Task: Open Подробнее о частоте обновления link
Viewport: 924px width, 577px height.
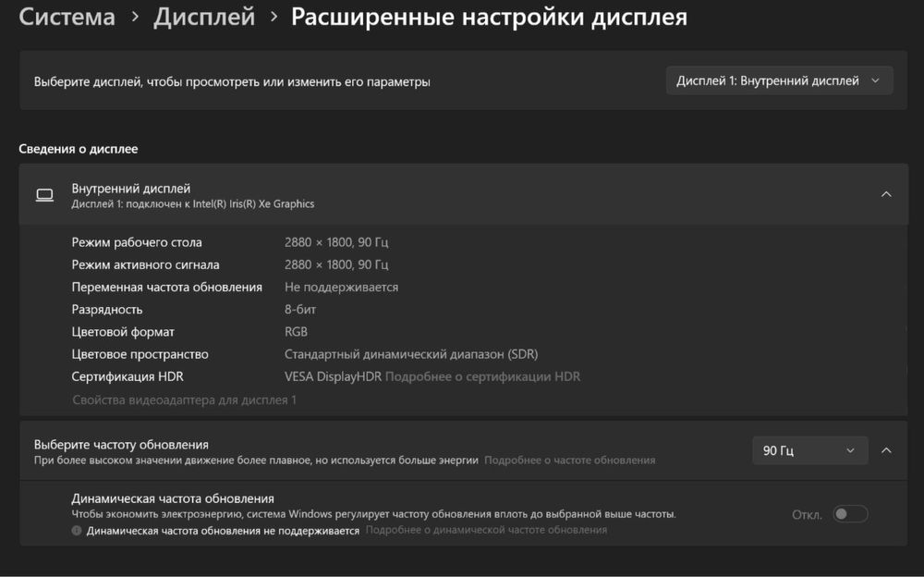Action: [569, 460]
